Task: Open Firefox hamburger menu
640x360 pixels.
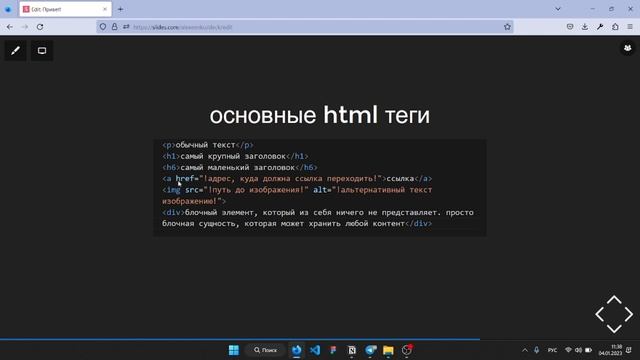Action: tap(630, 27)
